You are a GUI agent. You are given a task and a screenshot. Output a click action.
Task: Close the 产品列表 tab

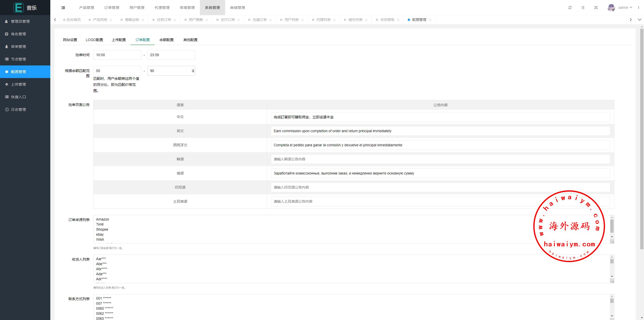click(111, 20)
